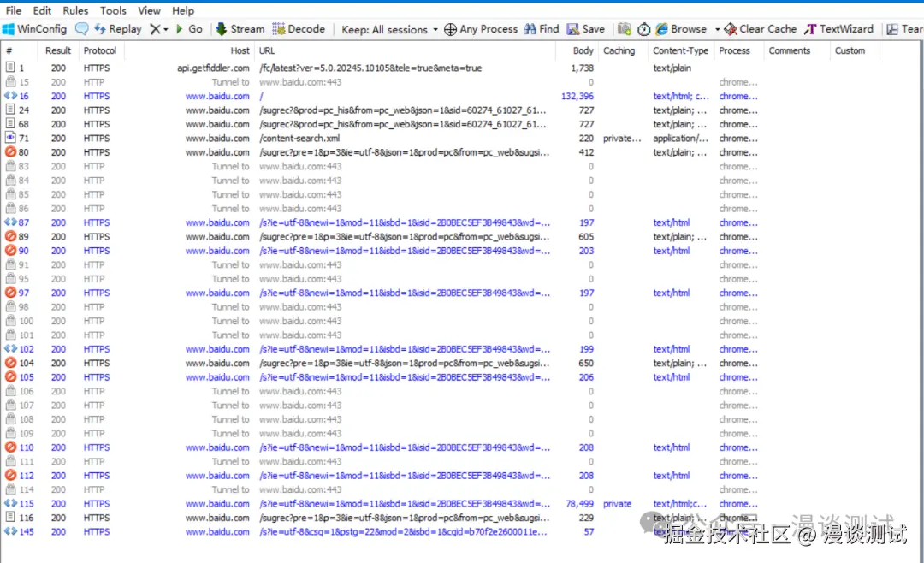924x563 pixels.
Task: Click the red aborted icon of session 110
Action: [10, 447]
